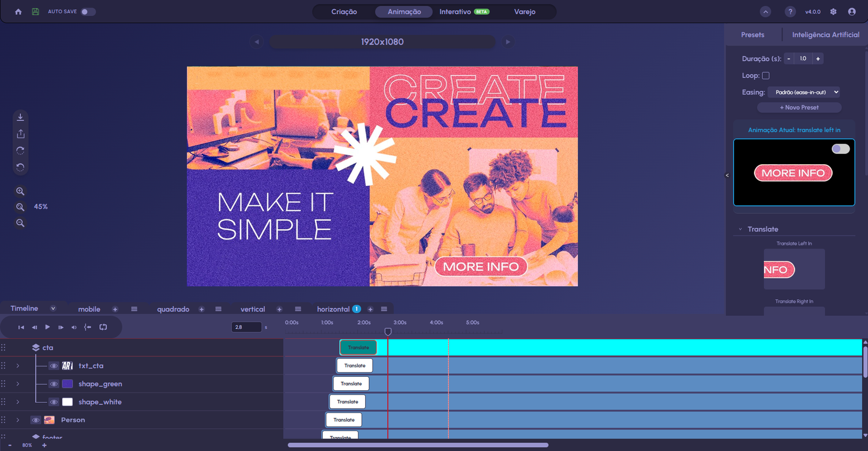Add to quadrado format with plus

(x=201, y=309)
